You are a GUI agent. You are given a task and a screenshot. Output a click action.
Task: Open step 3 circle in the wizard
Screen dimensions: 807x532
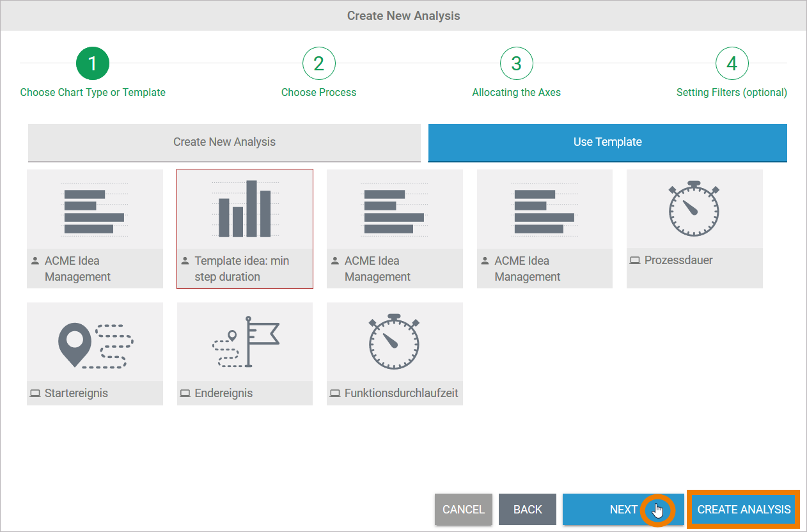[x=516, y=63]
